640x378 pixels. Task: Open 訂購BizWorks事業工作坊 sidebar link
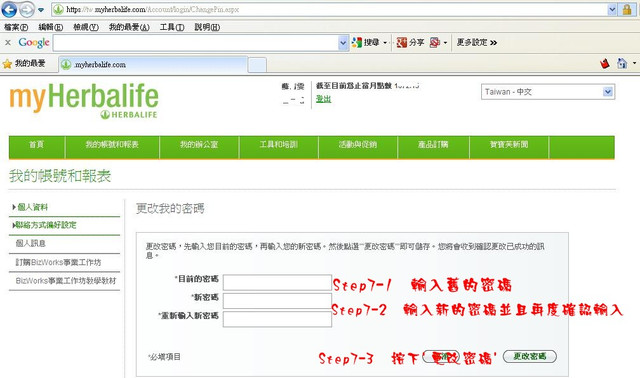click(x=58, y=262)
